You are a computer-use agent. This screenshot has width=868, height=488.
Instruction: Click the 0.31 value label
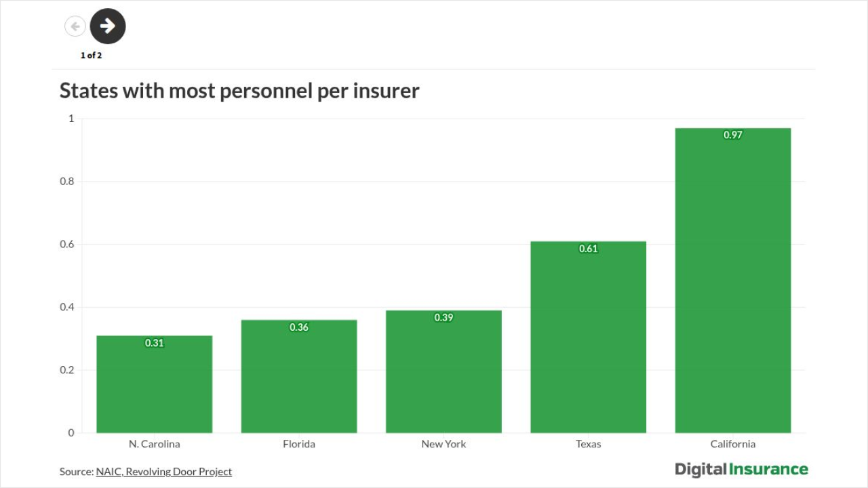tap(155, 343)
